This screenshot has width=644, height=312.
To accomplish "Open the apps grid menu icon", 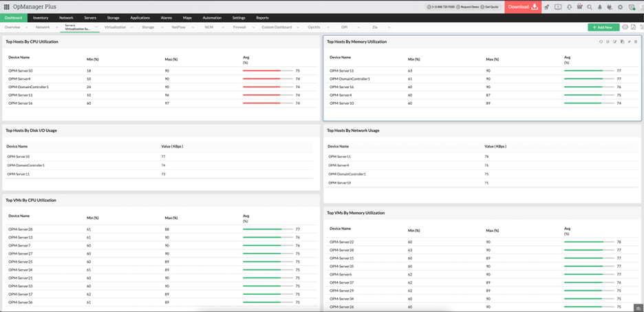I will [7, 7].
